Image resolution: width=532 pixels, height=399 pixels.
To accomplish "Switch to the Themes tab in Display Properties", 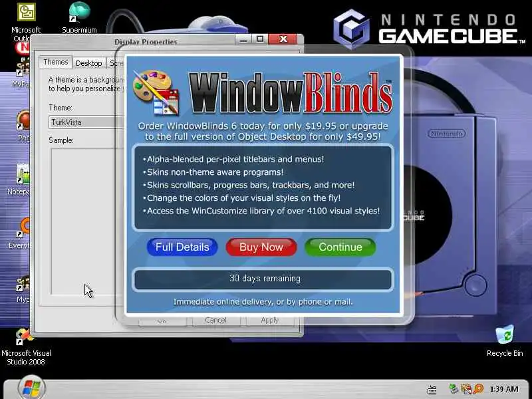I will pos(56,62).
